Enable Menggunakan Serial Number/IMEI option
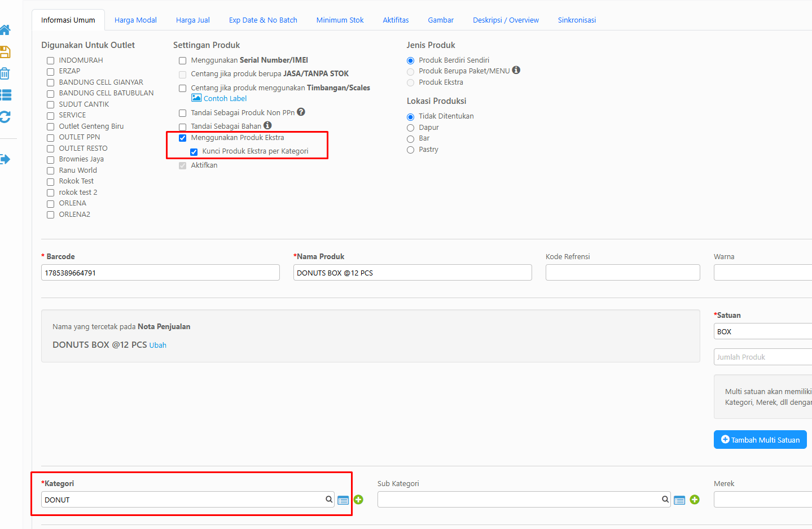812x529 pixels. (x=182, y=60)
